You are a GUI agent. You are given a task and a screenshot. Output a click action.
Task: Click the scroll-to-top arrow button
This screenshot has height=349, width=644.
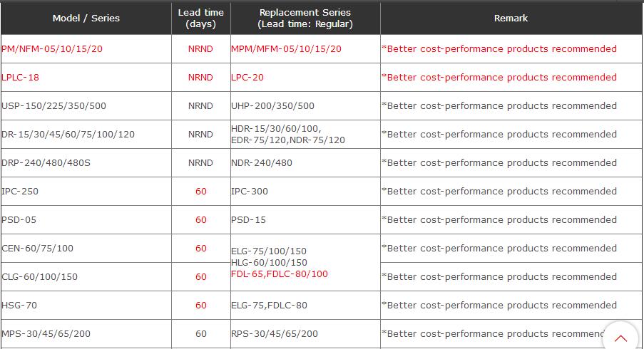click(620, 338)
